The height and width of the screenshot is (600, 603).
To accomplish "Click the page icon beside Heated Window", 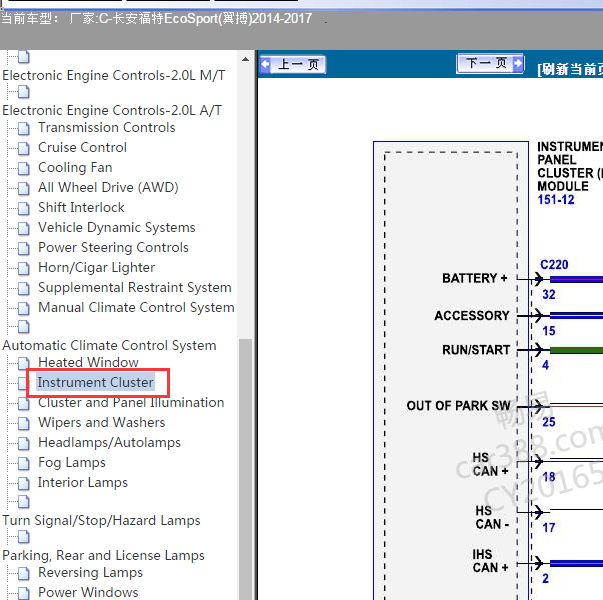I will [23, 363].
